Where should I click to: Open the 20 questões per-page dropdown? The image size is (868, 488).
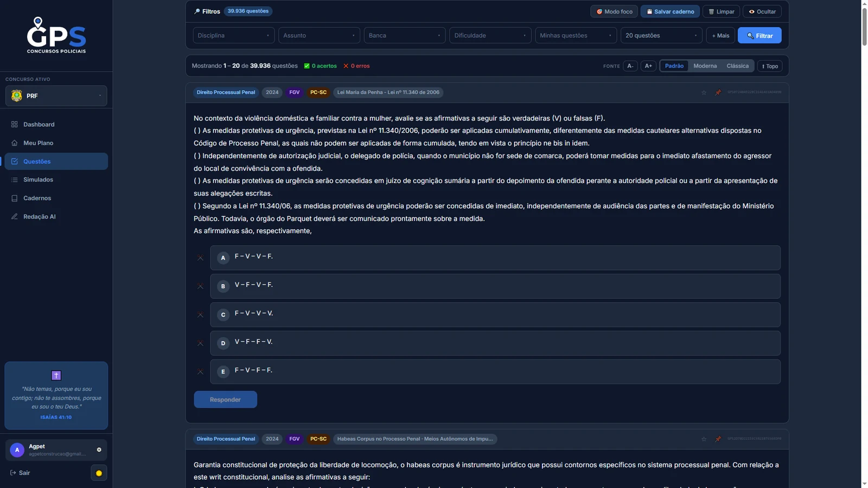click(661, 35)
